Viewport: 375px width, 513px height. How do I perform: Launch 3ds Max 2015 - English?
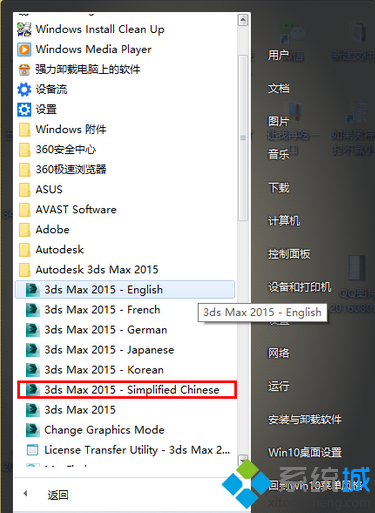click(x=125, y=290)
